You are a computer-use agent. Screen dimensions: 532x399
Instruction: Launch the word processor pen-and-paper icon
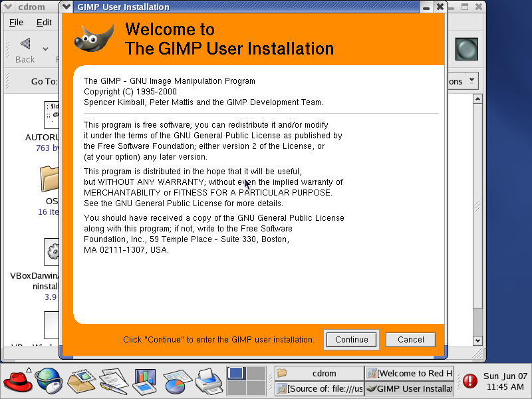114,381
